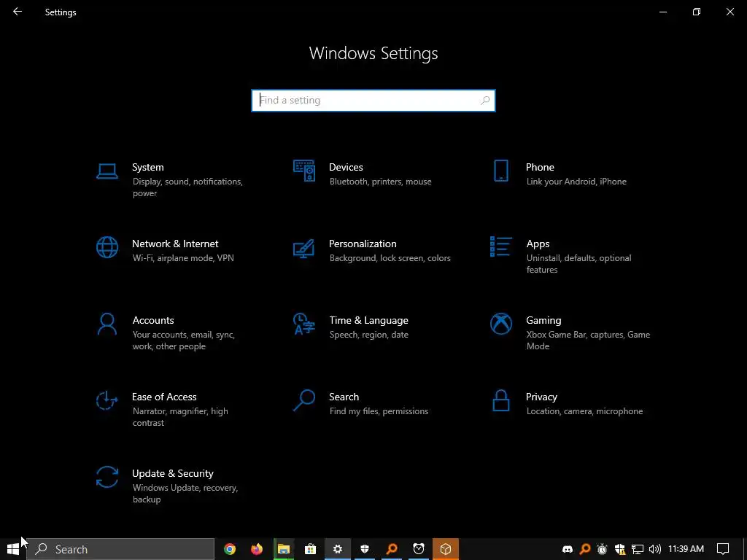This screenshot has height=560, width=747.
Task: Focus the Find a setting field
Action: 373,101
